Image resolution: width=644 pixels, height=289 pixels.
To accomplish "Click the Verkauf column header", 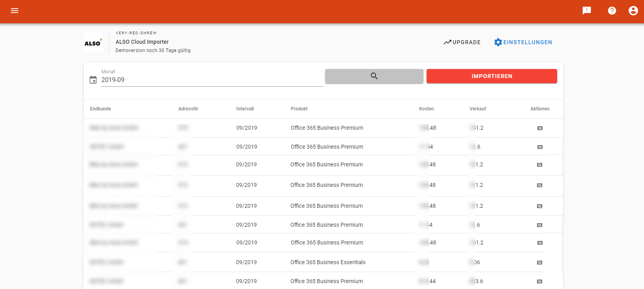I will pyautogui.click(x=478, y=109).
